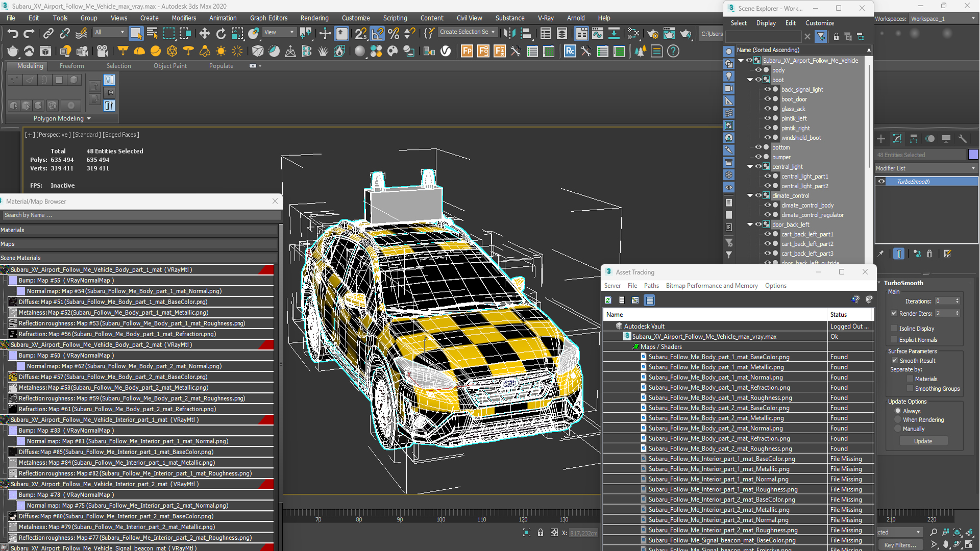This screenshot has width=980, height=551.
Task: Click the Update button in TurboSmooth
Action: coord(923,441)
